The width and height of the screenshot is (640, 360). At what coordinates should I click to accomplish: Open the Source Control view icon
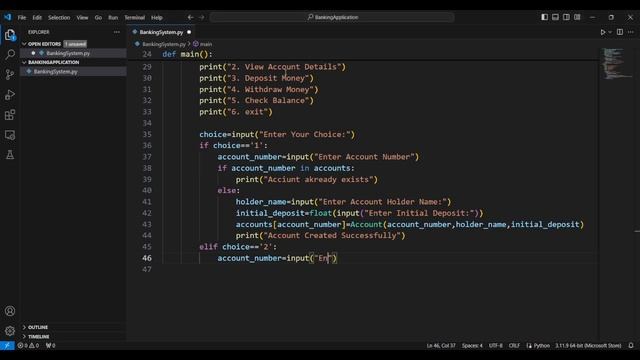point(10,74)
